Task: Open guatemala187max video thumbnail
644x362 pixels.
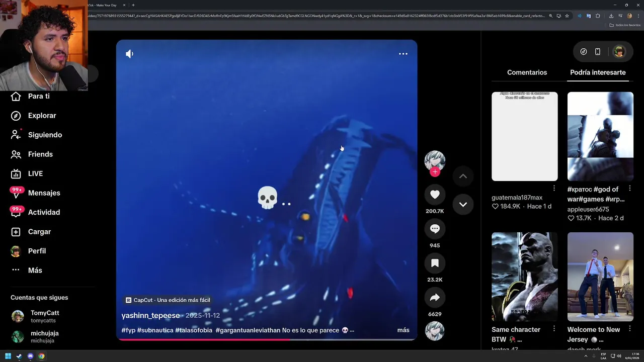Action: click(524, 136)
